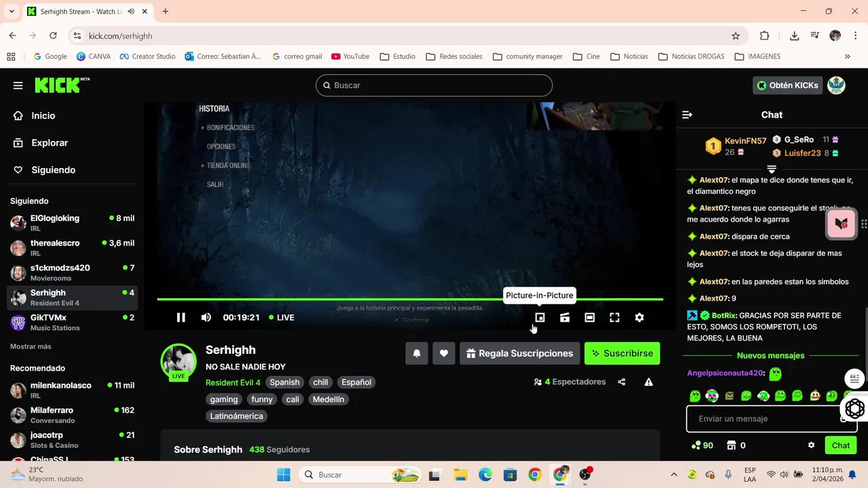Open the hamburger sidebar menu

click(18, 85)
